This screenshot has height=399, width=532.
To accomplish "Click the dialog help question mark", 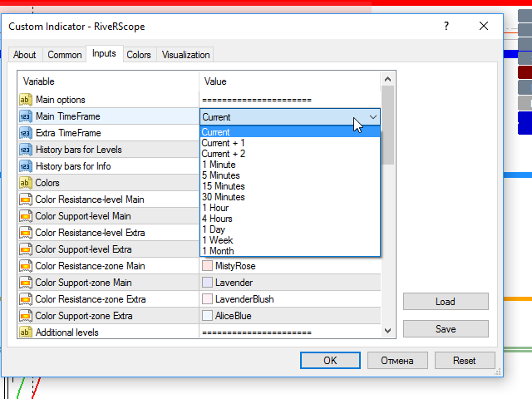I will (x=446, y=26).
